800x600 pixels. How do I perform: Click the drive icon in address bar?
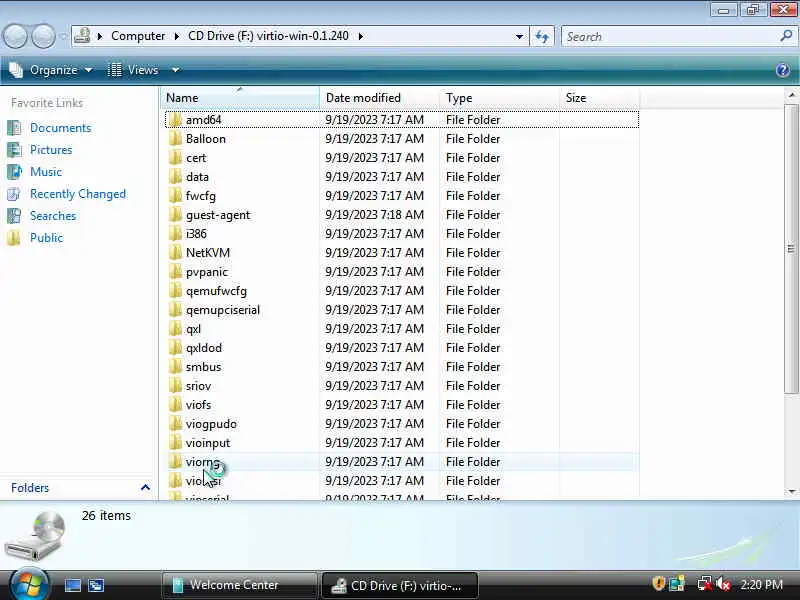tap(82, 36)
